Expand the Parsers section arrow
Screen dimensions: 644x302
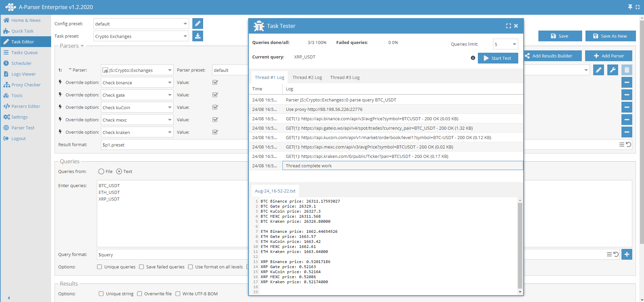coord(82,46)
